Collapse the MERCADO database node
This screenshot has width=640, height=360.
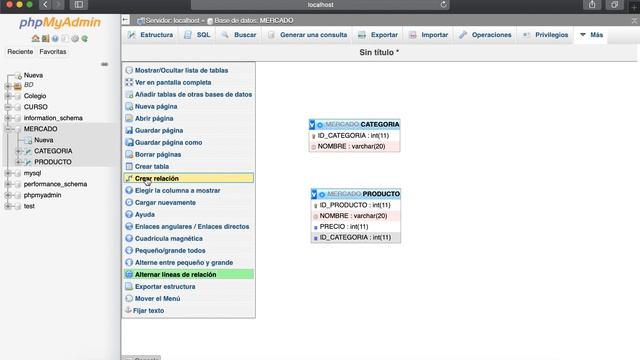(8, 129)
